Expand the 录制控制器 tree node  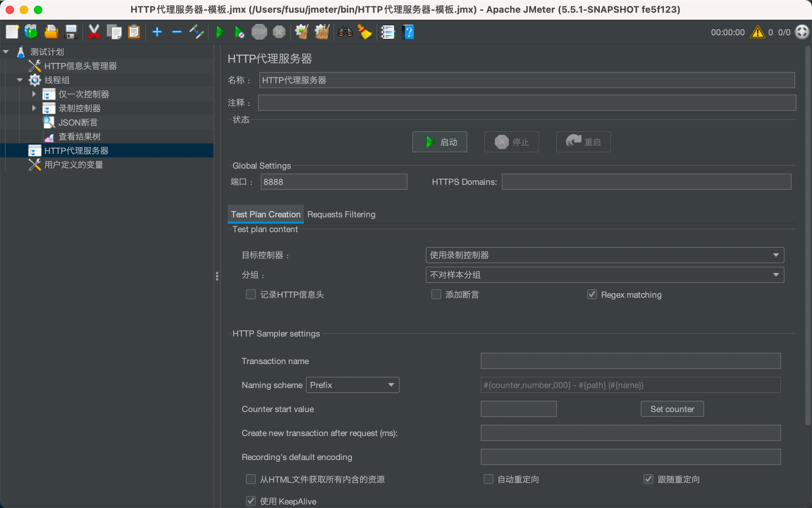coord(34,108)
